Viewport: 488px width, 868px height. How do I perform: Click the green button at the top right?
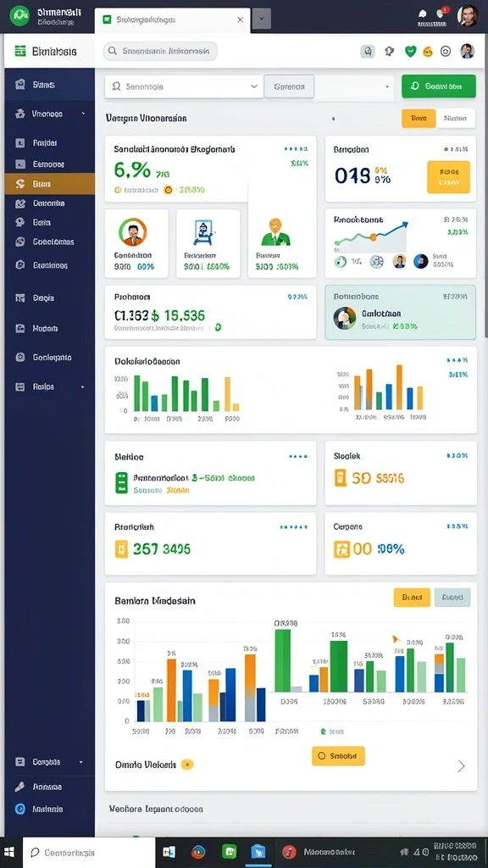(439, 86)
